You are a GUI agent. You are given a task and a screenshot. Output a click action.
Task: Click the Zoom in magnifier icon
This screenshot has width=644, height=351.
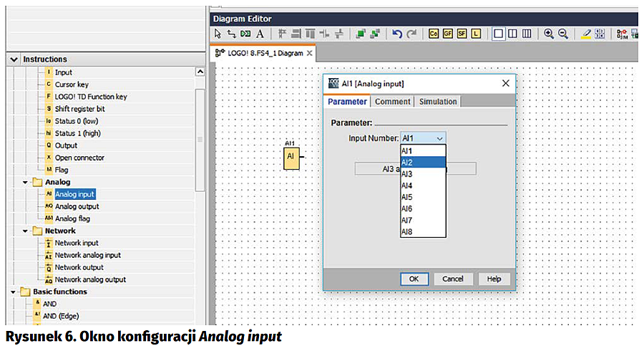(x=549, y=34)
